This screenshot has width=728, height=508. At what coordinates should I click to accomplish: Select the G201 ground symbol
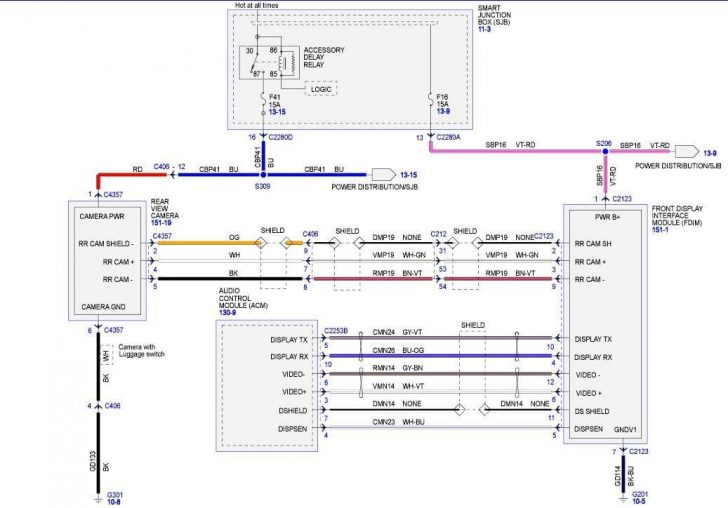point(624,499)
